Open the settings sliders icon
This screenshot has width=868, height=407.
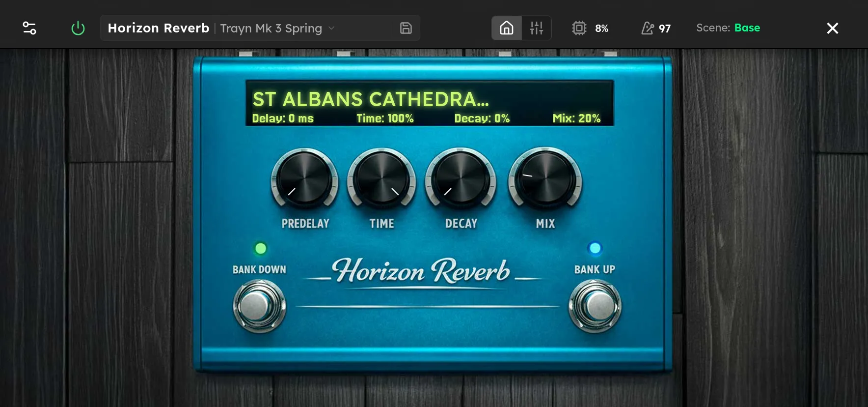[x=29, y=28]
